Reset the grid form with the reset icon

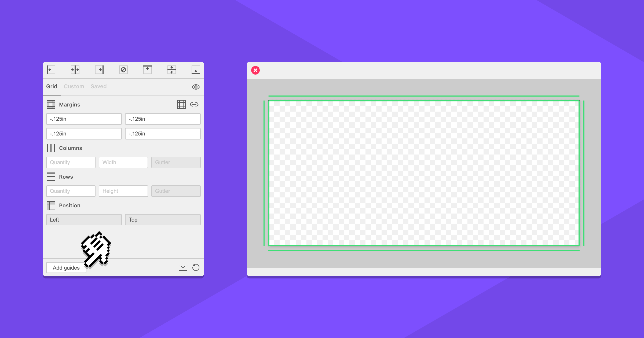pos(196,267)
